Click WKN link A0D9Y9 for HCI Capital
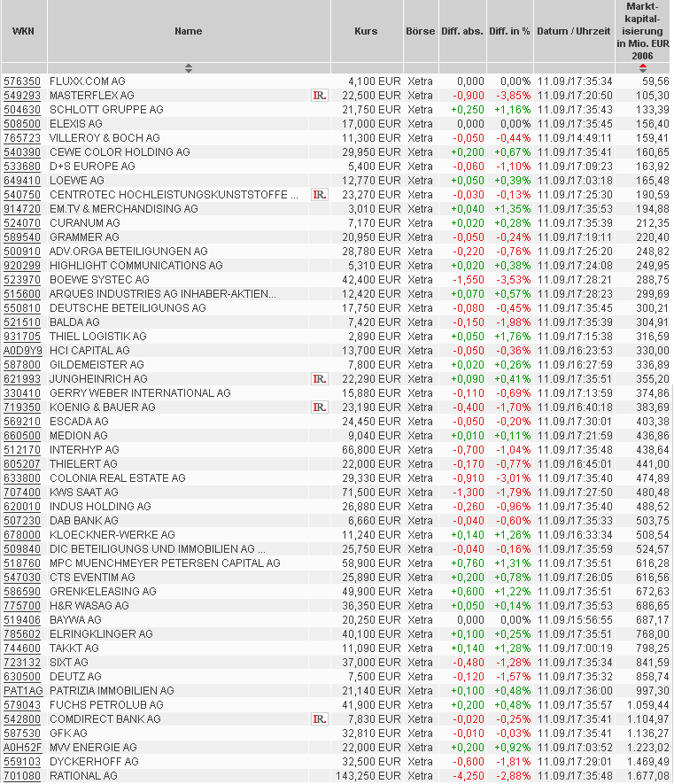The height and width of the screenshot is (784, 674). pos(23,351)
